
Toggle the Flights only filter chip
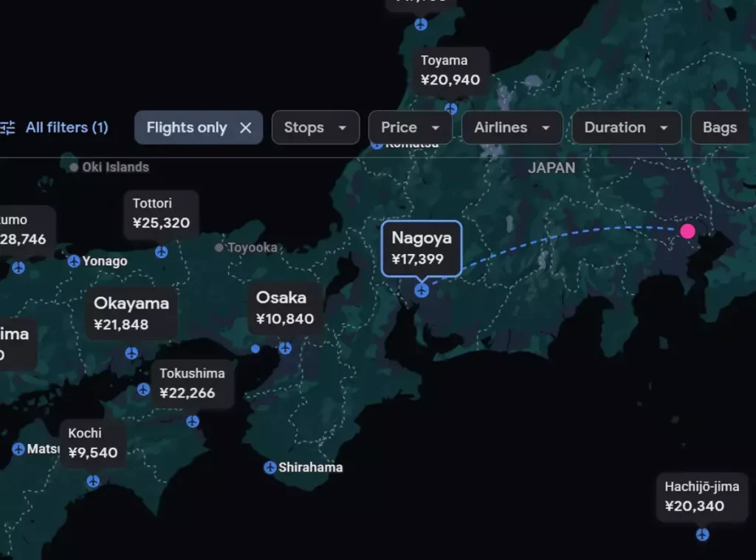click(x=187, y=128)
